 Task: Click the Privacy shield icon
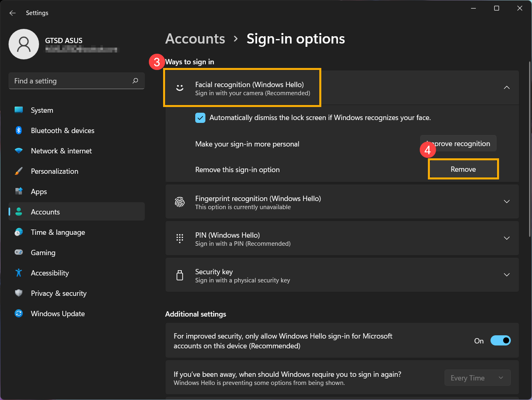(19, 293)
